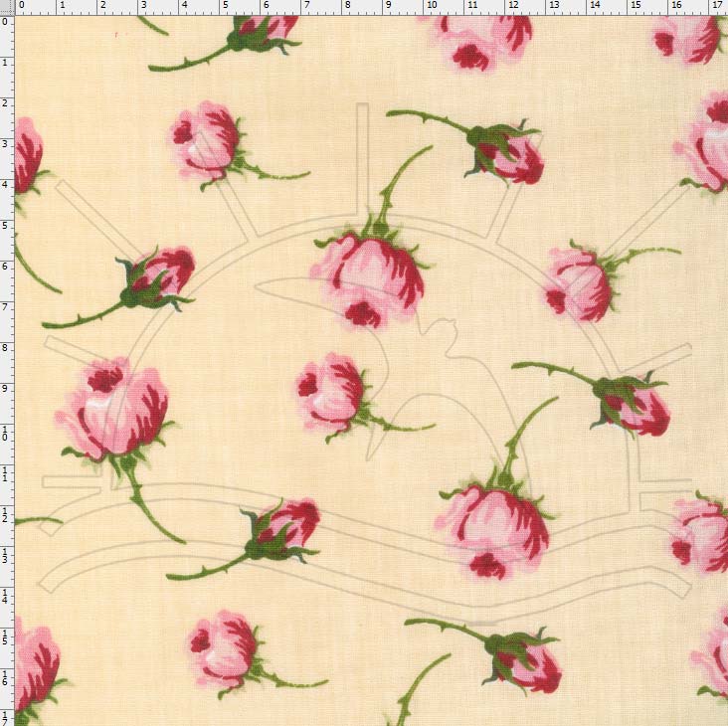Click the 16 mark on the vertical ruler
Viewport: 728px width, 726px height.
[x=5, y=678]
